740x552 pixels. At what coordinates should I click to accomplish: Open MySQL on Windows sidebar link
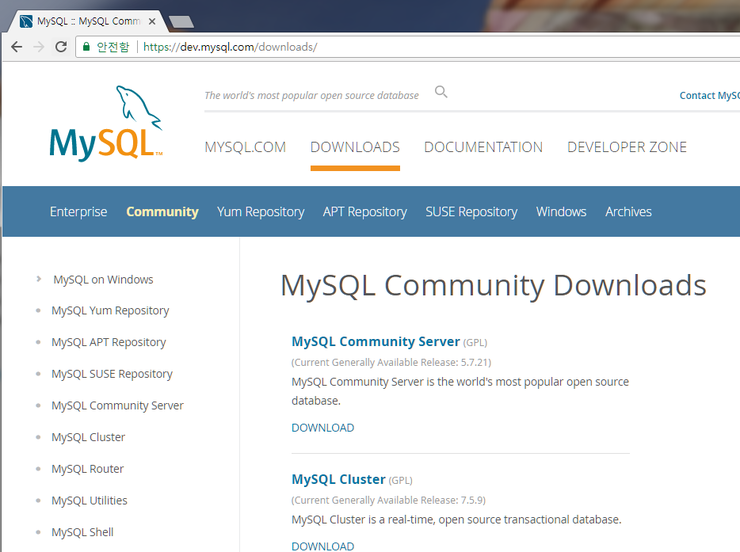tap(103, 280)
